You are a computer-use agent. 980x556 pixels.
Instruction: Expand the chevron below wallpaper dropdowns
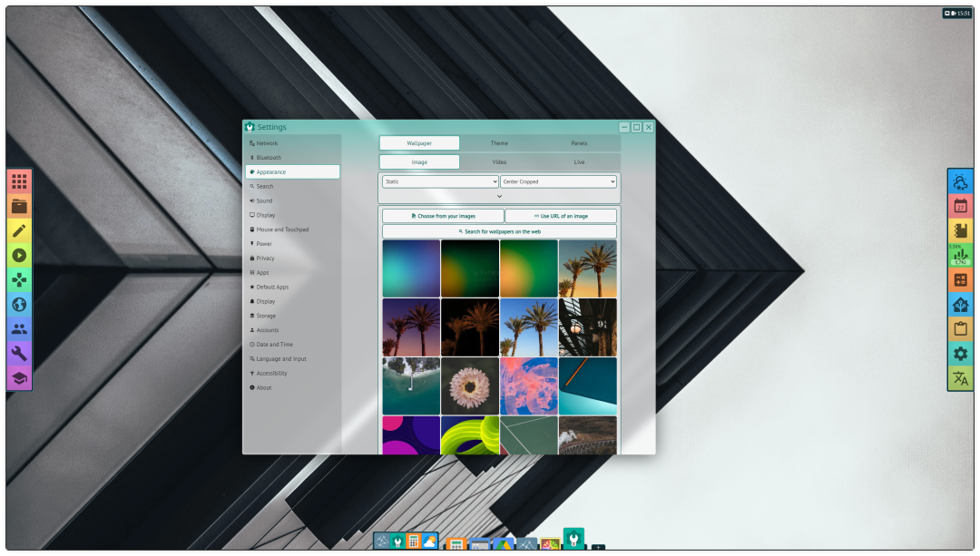499,196
